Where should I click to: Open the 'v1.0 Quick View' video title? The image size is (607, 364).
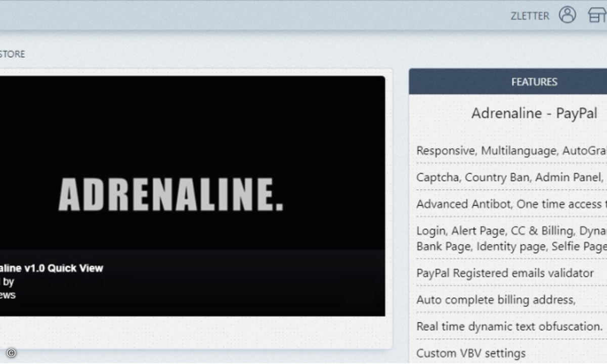point(52,268)
